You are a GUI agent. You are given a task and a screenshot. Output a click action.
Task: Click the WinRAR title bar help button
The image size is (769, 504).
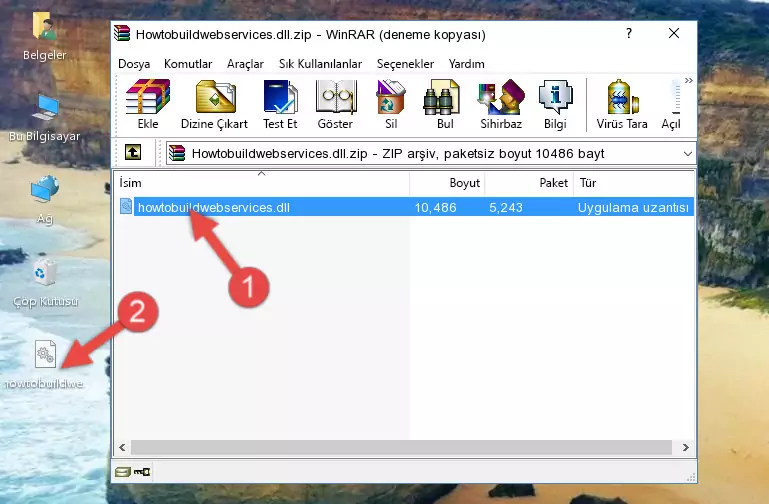(x=629, y=33)
